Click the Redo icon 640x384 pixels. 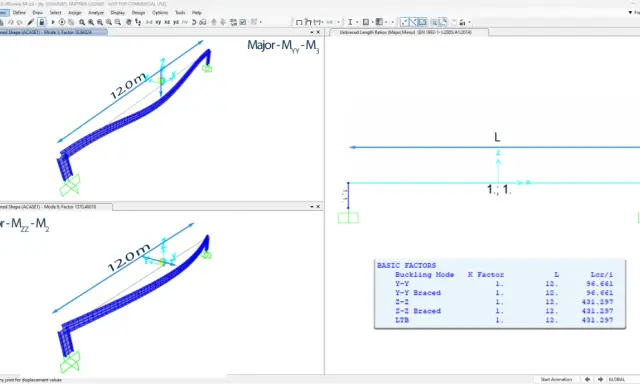click(20, 22)
